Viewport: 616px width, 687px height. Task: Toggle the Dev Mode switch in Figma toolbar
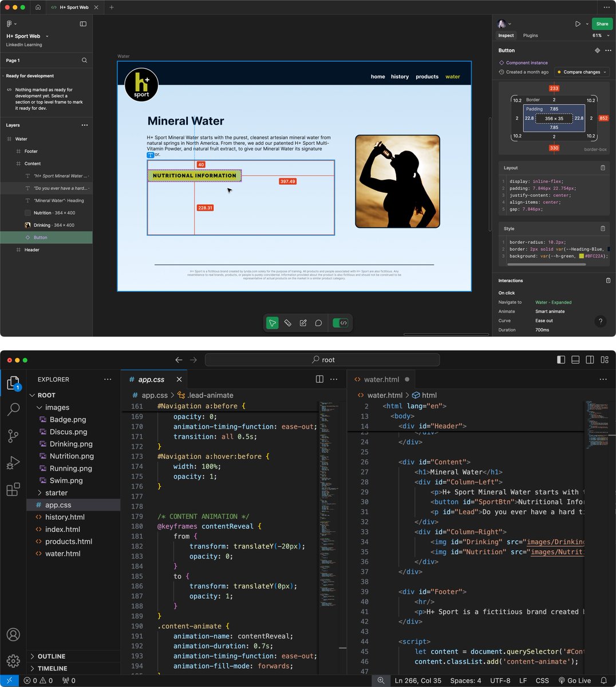click(340, 322)
